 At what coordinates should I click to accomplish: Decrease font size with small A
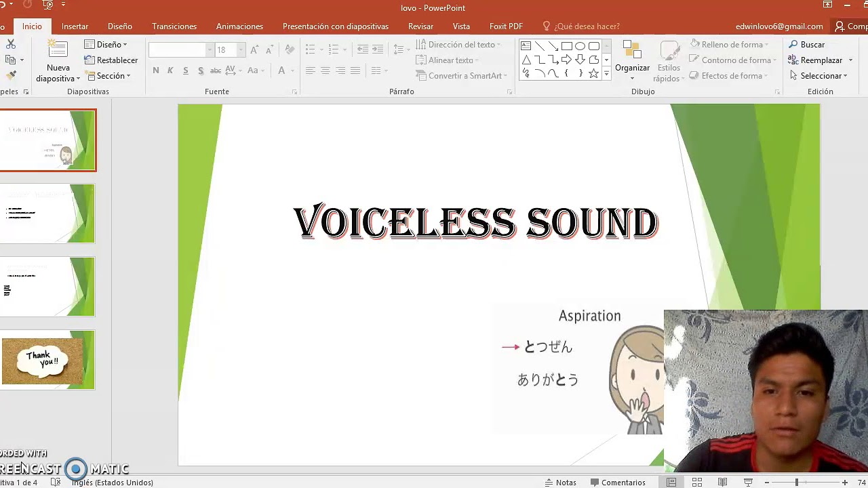(x=269, y=50)
